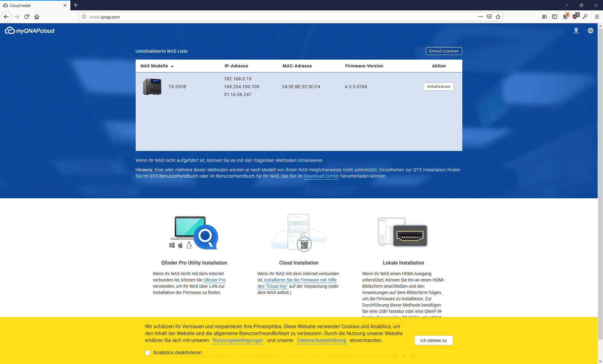Accept cookies with Ich stimme zu

[433, 340]
